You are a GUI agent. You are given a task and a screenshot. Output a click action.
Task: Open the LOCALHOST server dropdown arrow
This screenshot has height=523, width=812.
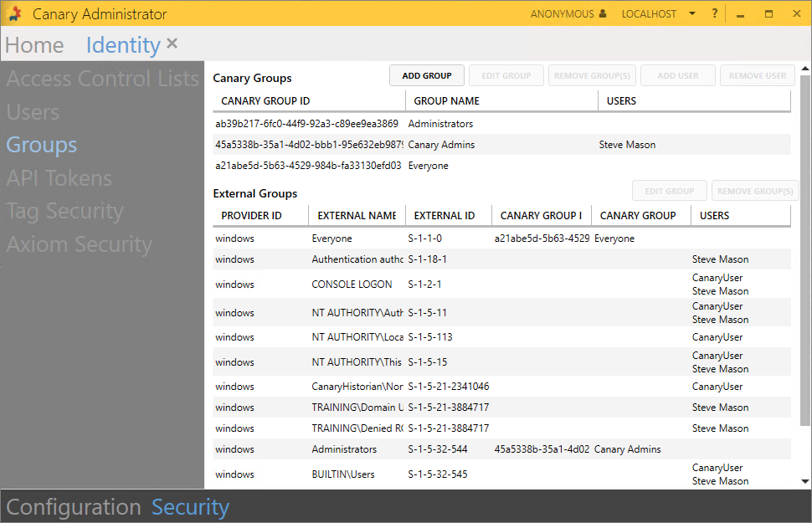pyautogui.click(x=691, y=13)
